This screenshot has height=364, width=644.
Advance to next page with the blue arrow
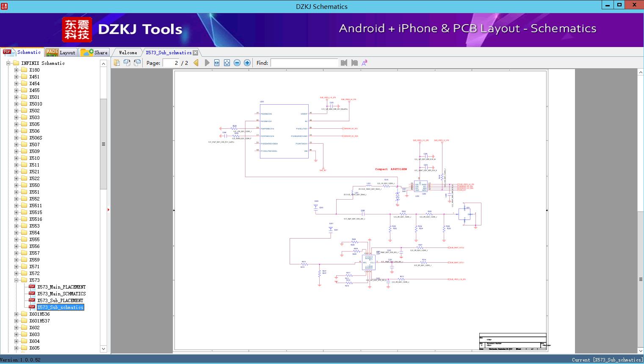(207, 62)
